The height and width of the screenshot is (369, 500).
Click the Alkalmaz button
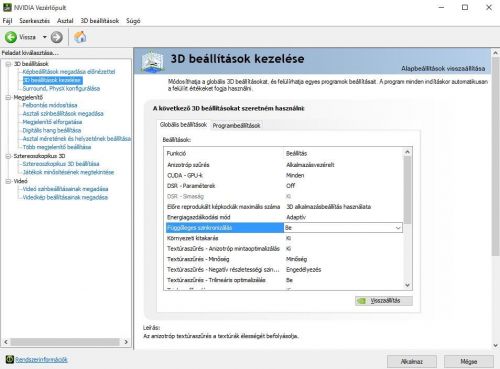point(412,361)
